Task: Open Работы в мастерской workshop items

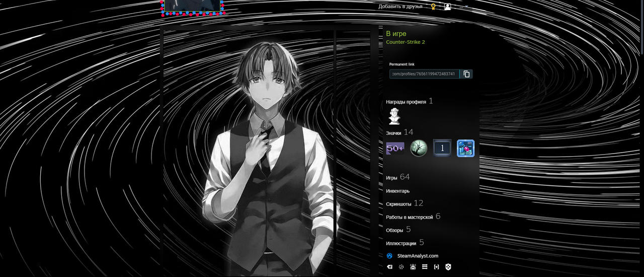Action: tap(410, 217)
